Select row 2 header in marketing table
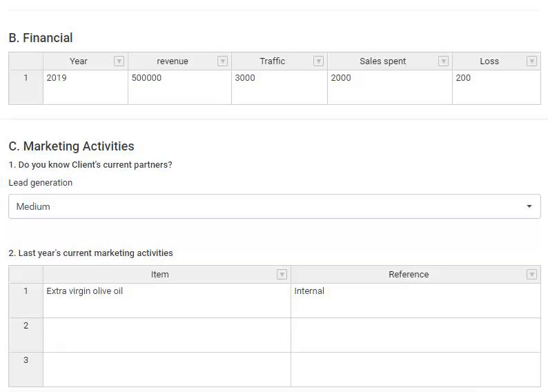Viewport: 548px width, 392px height. coord(26,335)
